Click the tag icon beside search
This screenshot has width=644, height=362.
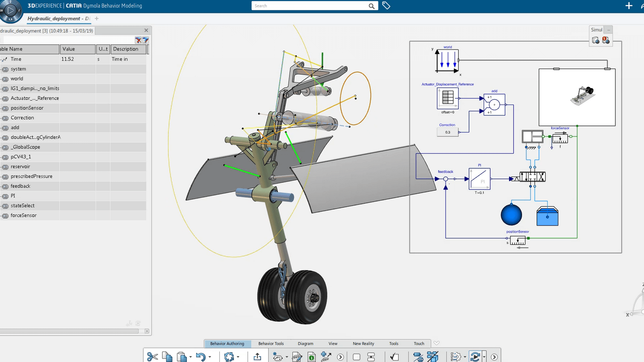click(x=386, y=6)
